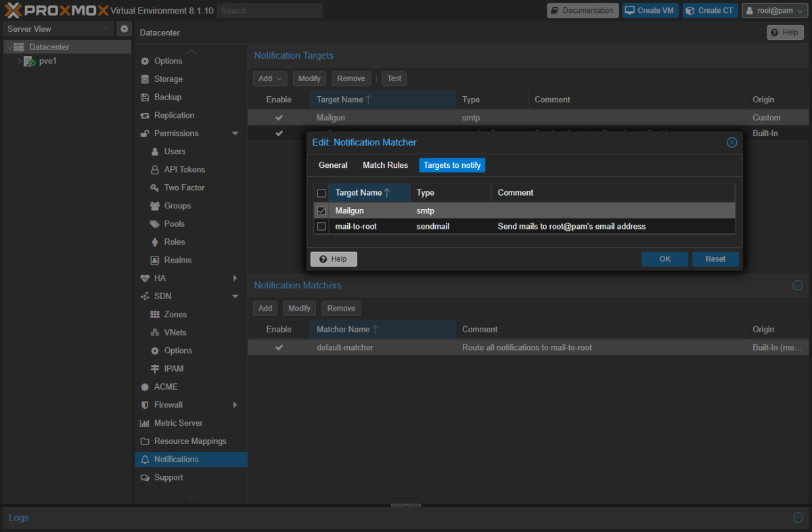Click the Notifications bell icon
Screen dimensions: 812x532
tap(145, 460)
